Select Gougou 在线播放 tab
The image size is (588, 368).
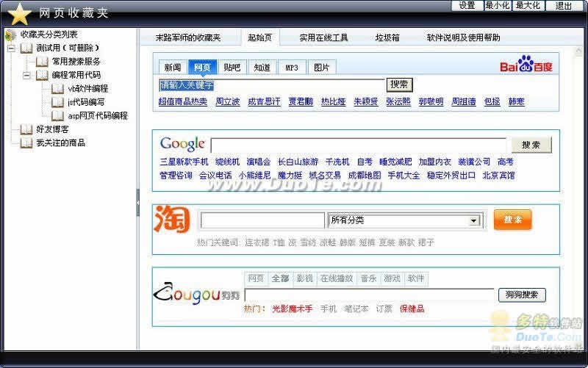[337, 278]
